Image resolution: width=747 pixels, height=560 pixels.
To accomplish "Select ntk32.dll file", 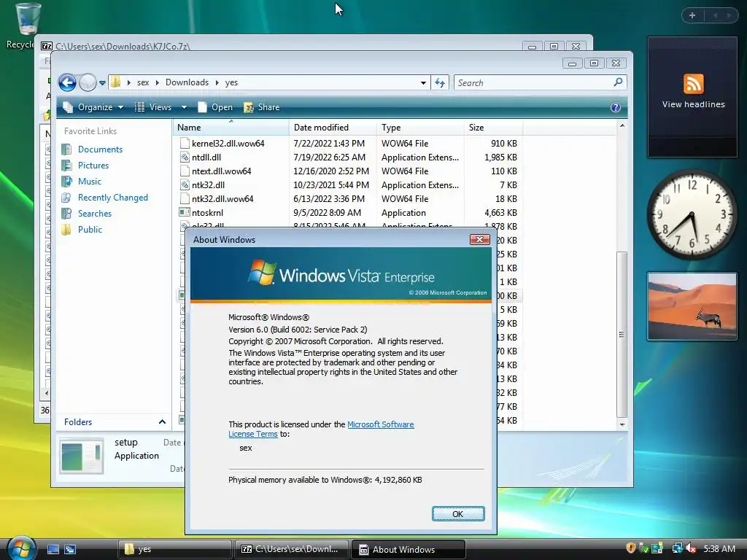I will (208, 184).
